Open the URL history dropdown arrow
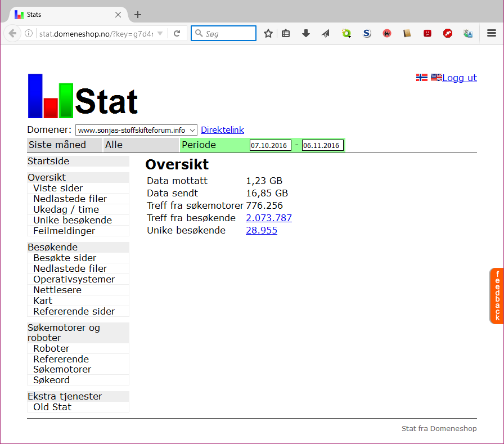 pos(160,33)
